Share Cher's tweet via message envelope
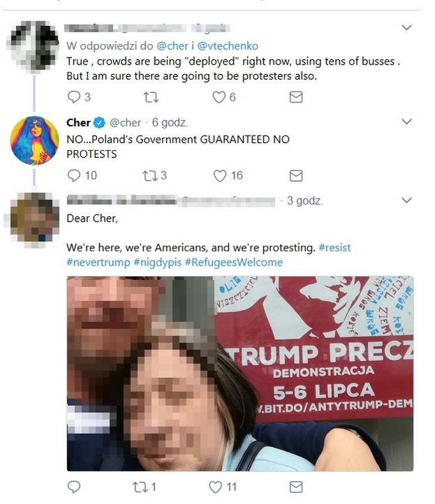435x504 pixels. (x=296, y=175)
